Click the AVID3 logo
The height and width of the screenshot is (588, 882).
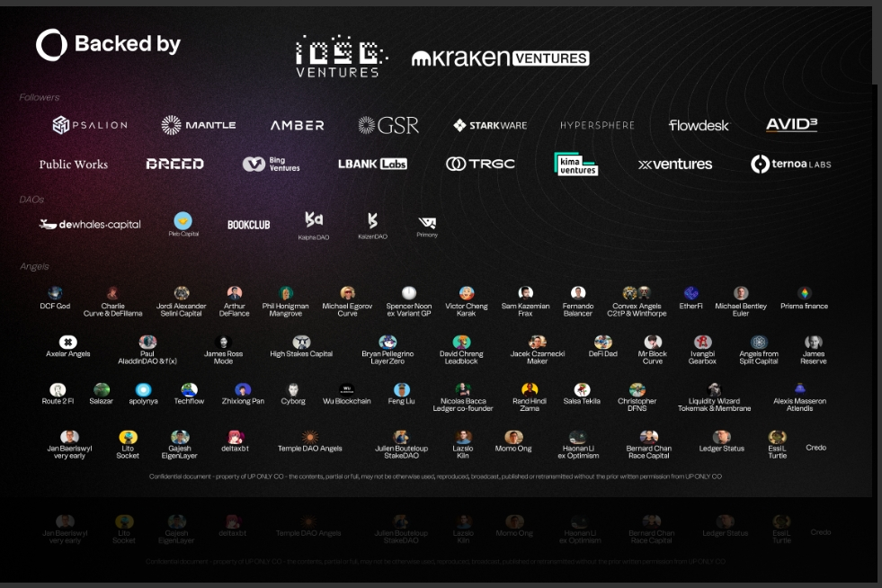coord(791,124)
